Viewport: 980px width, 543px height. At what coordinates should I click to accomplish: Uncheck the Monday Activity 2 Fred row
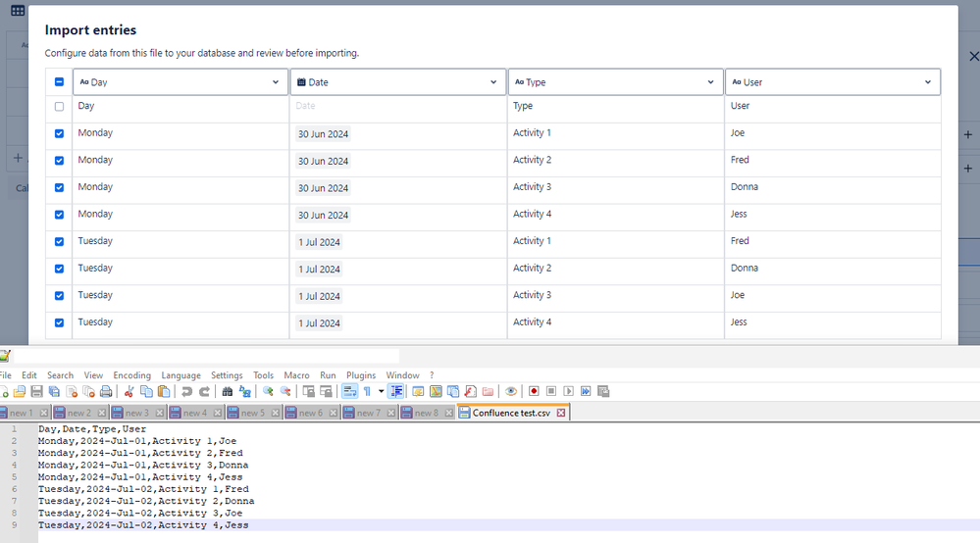[60, 161]
